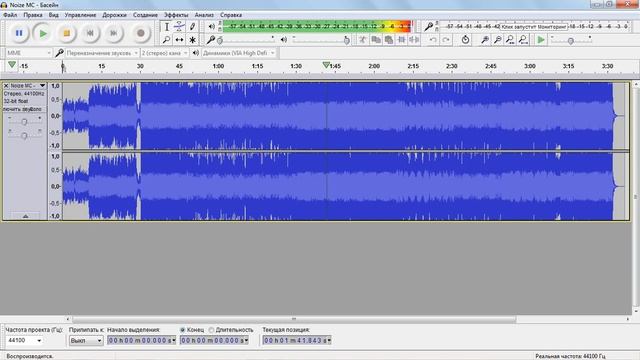Close the Noize MC track with X
The width and height of the screenshot is (640, 360).
point(6,86)
